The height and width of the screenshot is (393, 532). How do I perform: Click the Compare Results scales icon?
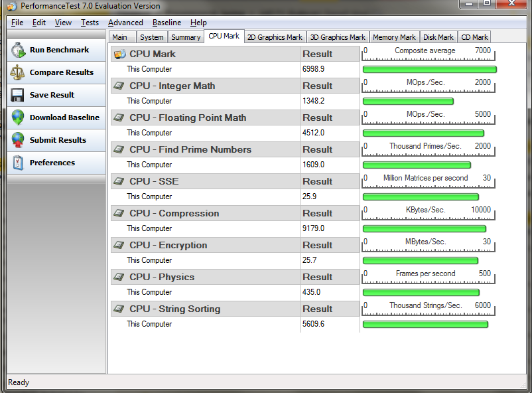click(x=17, y=72)
